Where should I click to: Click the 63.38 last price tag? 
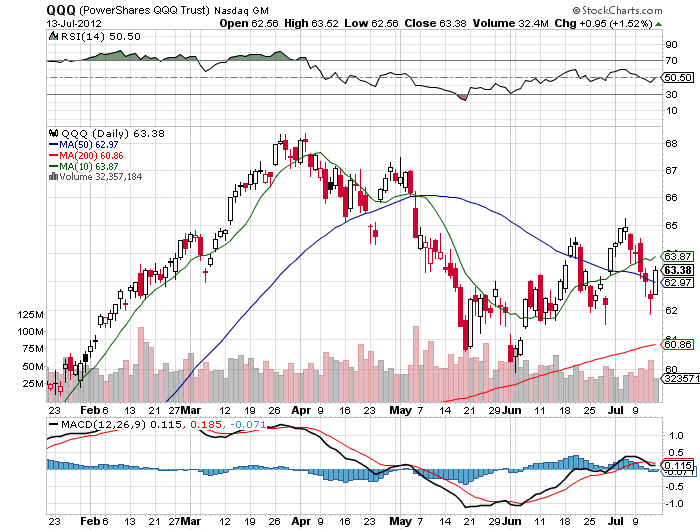coord(678,270)
